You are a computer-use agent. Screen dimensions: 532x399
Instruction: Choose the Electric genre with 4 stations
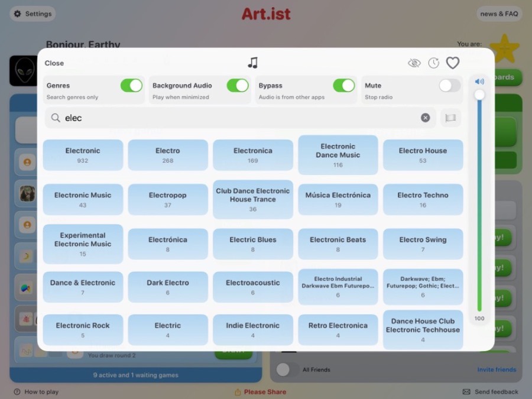pos(168,330)
